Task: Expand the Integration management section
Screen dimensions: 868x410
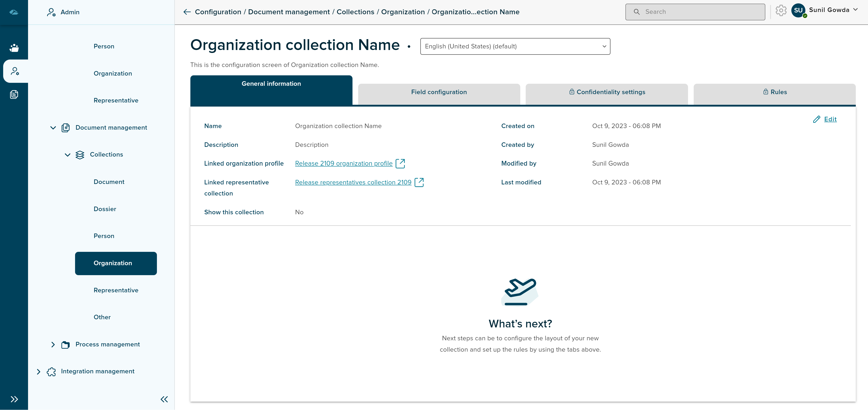Action: (38, 372)
